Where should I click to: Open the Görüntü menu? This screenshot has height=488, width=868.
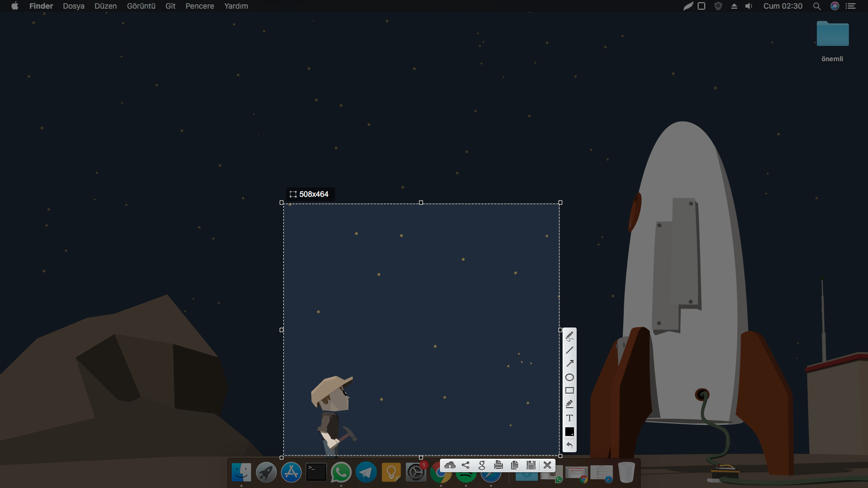pyautogui.click(x=141, y=6)
